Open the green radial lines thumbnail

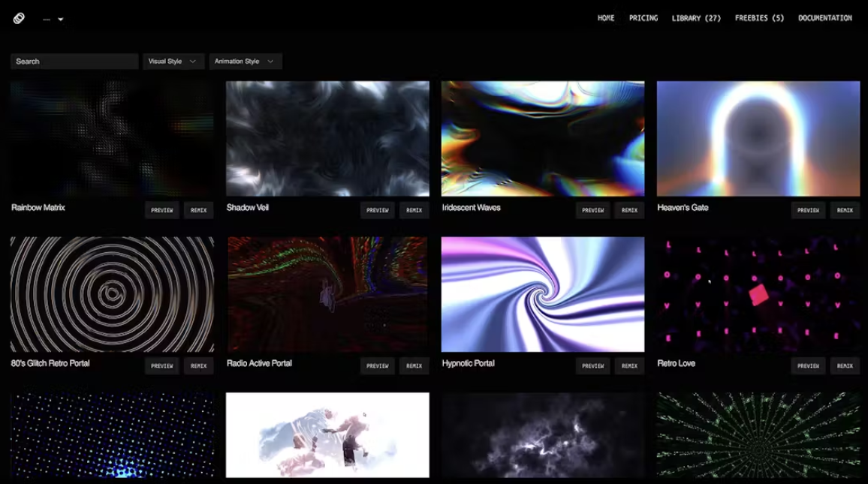click(758, 435)
